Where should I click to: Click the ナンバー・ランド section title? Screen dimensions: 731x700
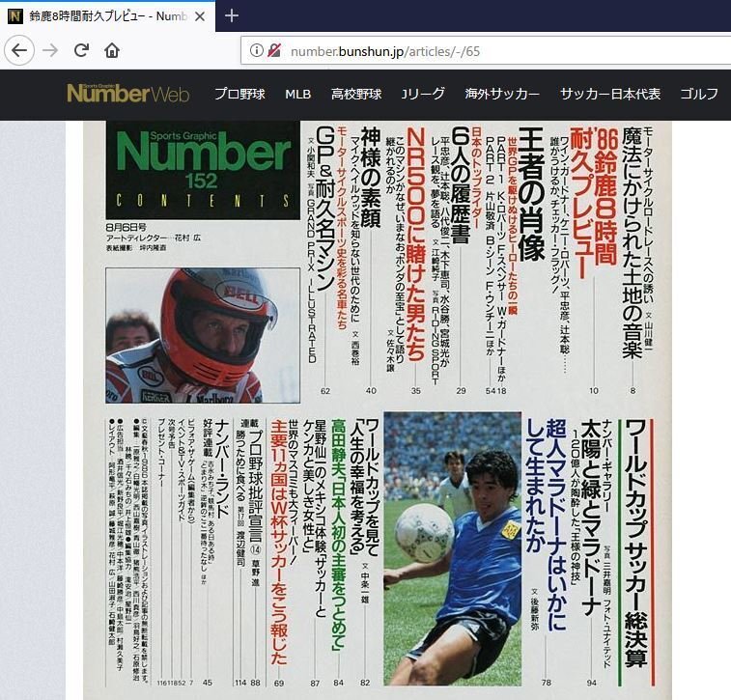(224, 467)
